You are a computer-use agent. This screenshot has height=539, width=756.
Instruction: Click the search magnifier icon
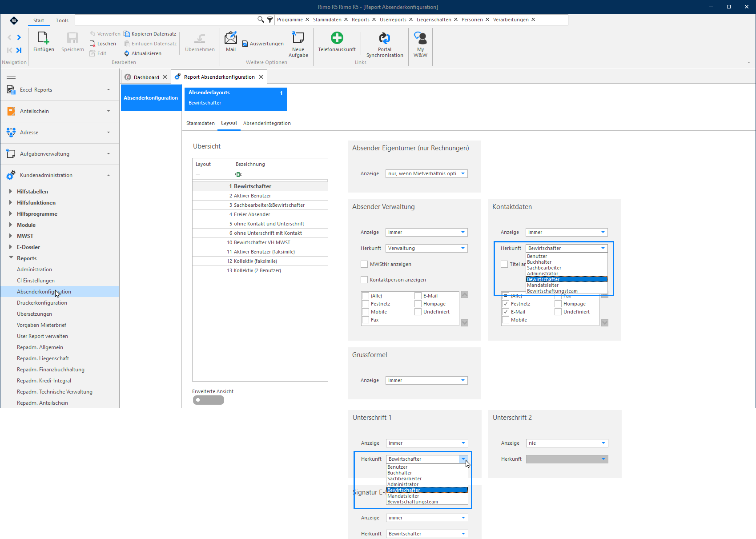[x=261, y=20]
